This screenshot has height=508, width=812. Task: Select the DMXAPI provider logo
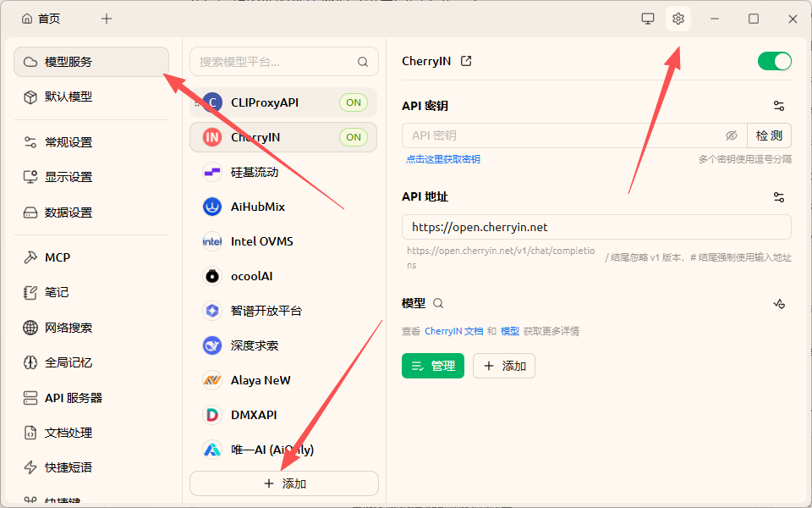[x=211, y=414]
